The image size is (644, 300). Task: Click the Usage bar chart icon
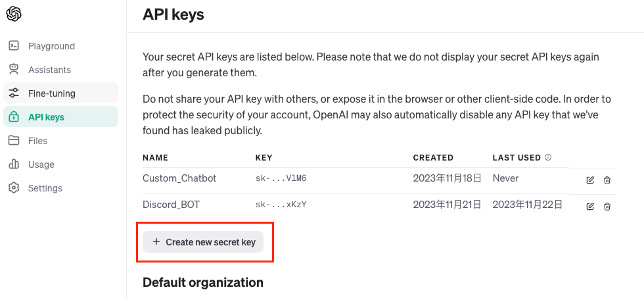click(x=14, y=164)
